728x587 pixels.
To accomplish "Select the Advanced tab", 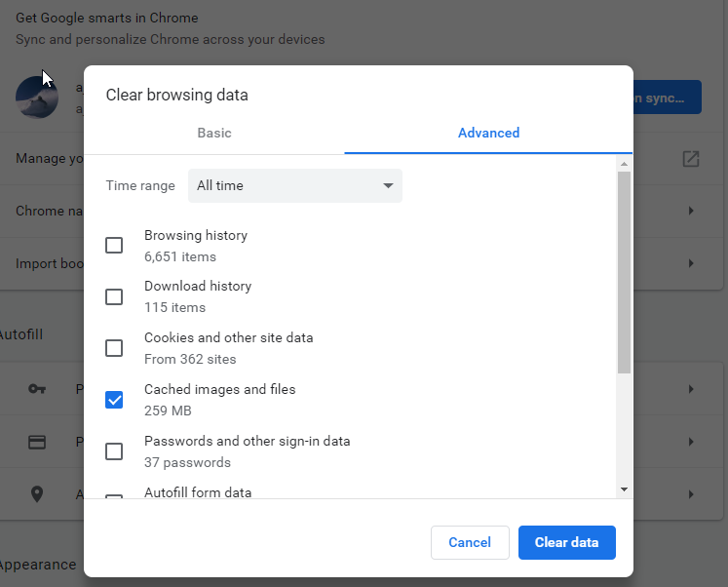I will click(x=488, y=133).
